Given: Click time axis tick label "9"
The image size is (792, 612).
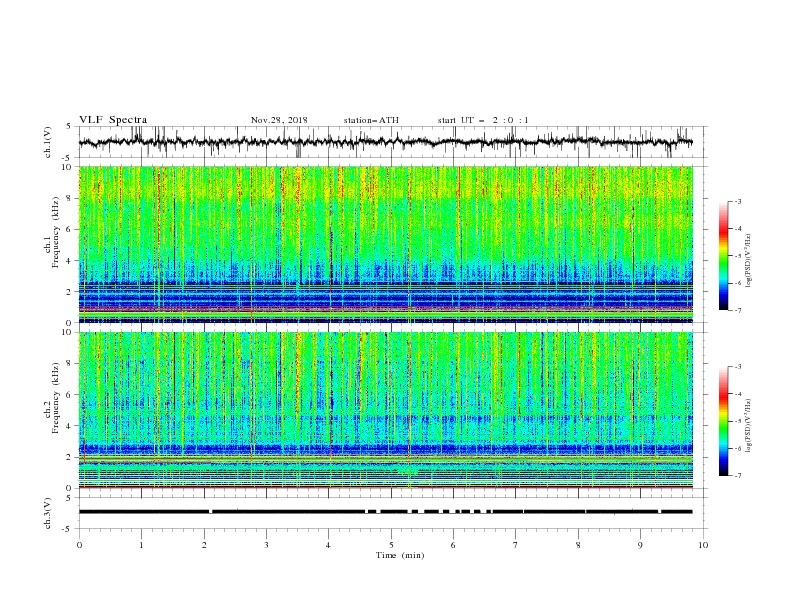Looking at the screenshot, I should (x=640, y=545).
